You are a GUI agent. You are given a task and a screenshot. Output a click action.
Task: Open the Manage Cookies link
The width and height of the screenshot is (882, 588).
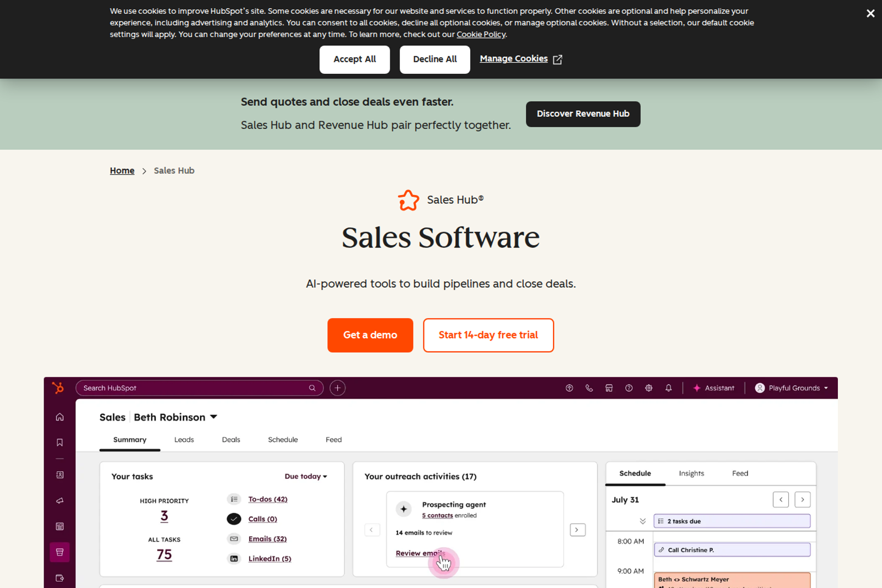[x=514, y=58]
